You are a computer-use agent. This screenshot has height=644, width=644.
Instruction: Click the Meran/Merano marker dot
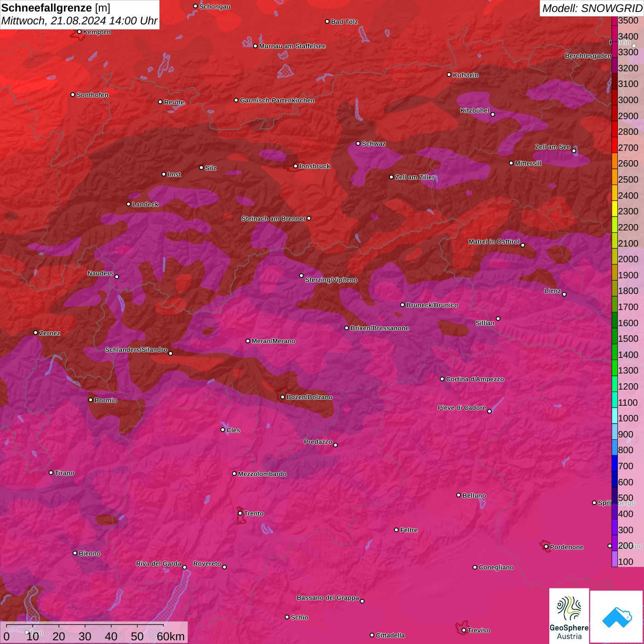248,341
